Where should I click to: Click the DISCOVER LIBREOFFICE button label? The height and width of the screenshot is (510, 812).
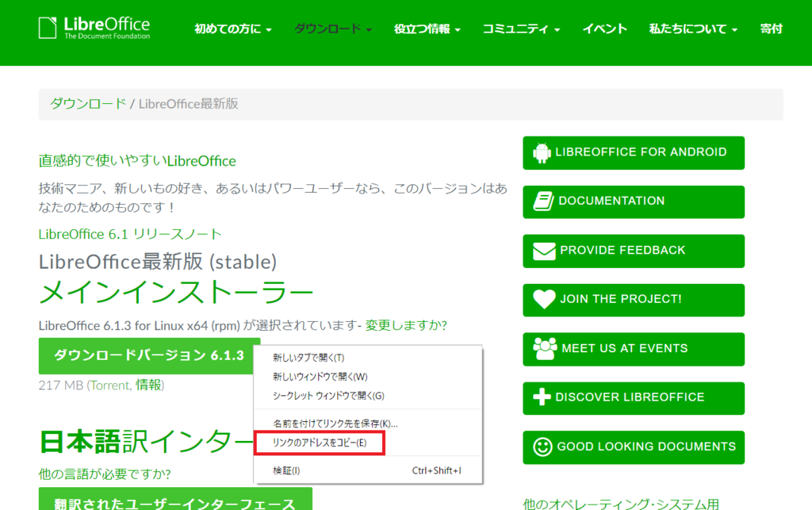[630, 397]
